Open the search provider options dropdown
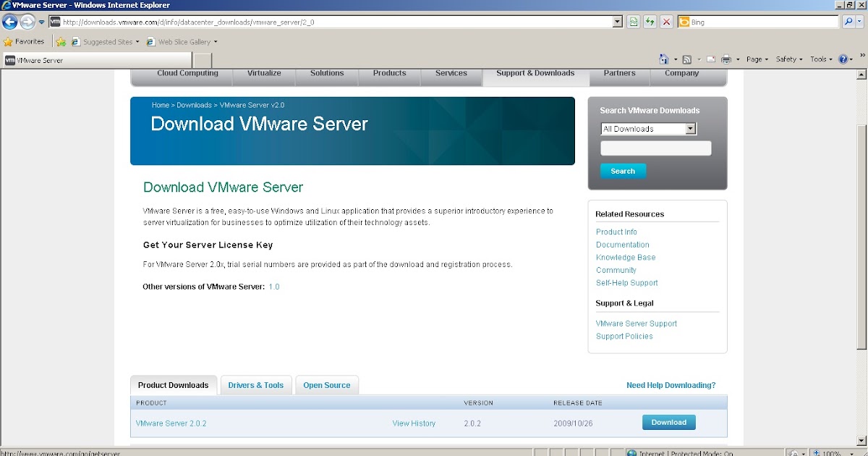The height and width of the screenshot is (456, 868). coord(861,22)
